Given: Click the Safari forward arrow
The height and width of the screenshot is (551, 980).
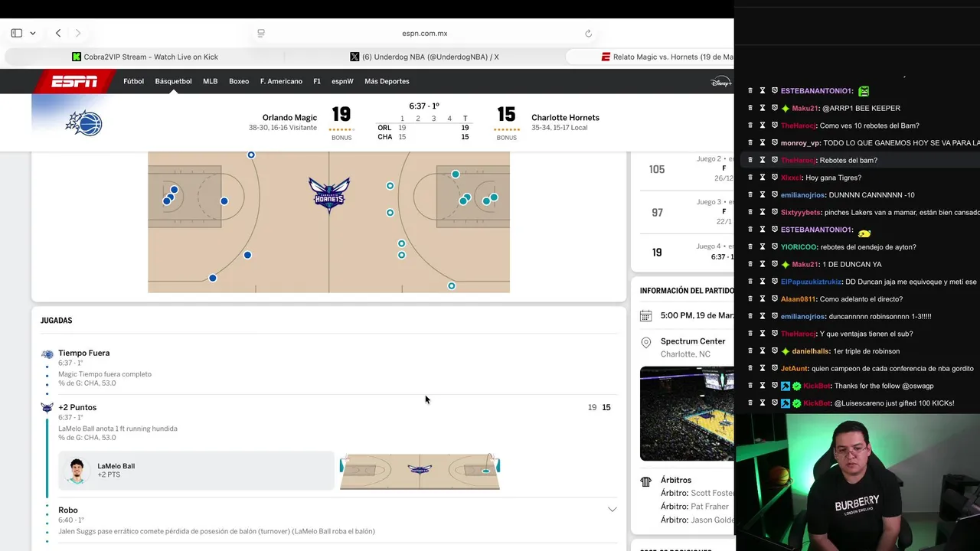Looking at the screenshot, I should tap(78, 33).
